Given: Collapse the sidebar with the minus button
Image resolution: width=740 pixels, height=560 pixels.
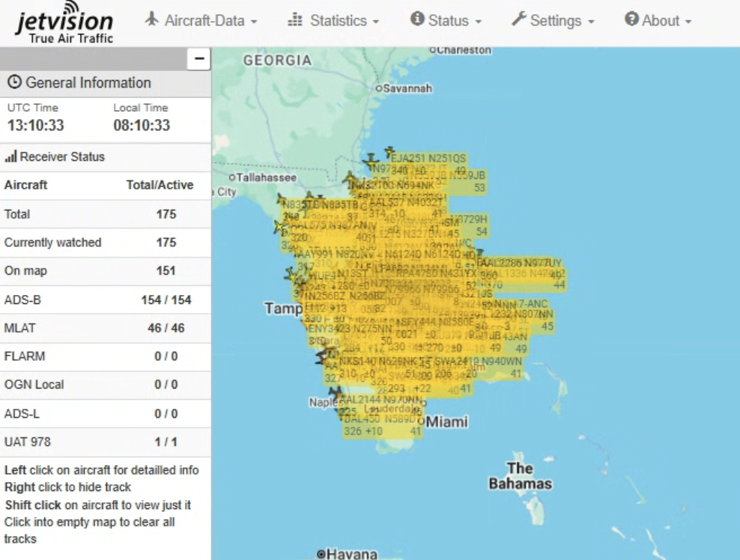Looking at the screenshot, I should (199, 58).
